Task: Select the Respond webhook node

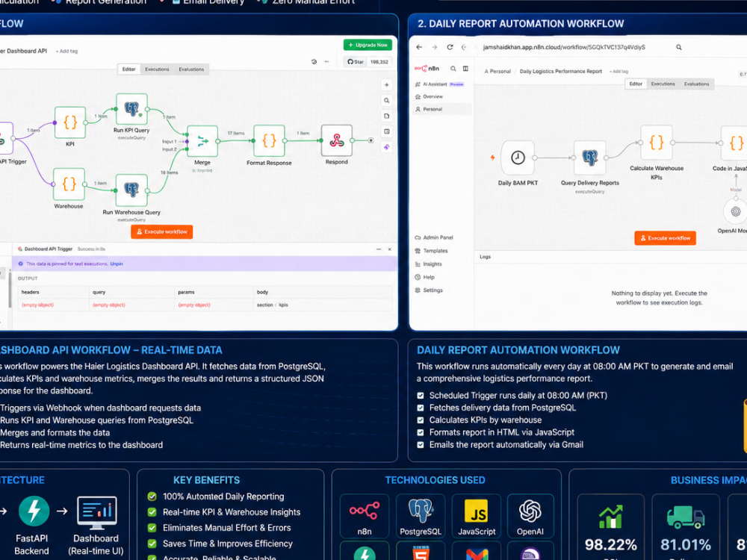Action: coord(337,140)
